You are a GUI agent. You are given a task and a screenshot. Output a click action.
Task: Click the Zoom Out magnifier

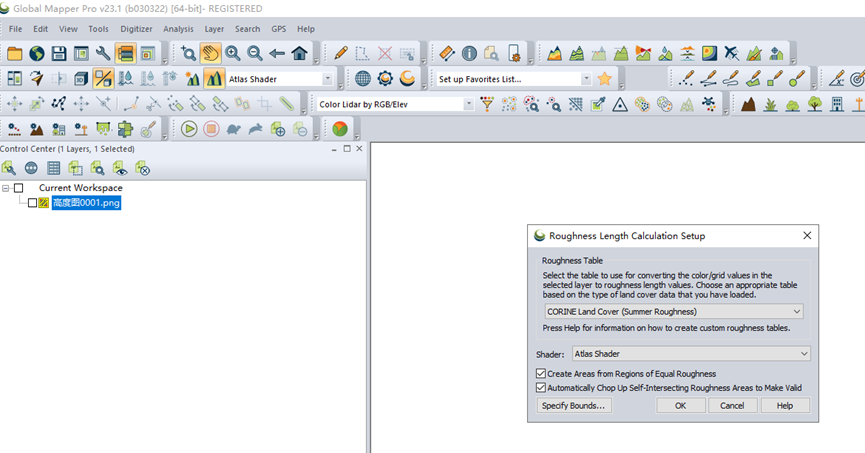pos(254,54)
